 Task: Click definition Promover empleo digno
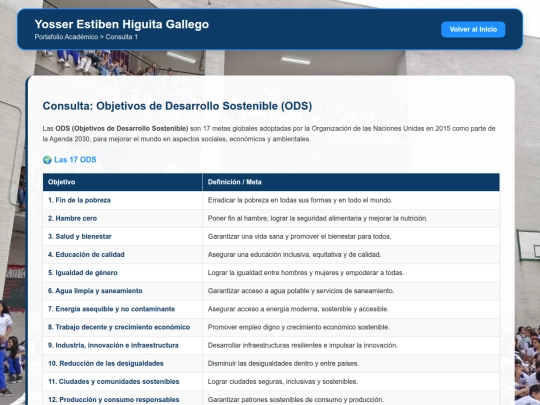(351, 327)
